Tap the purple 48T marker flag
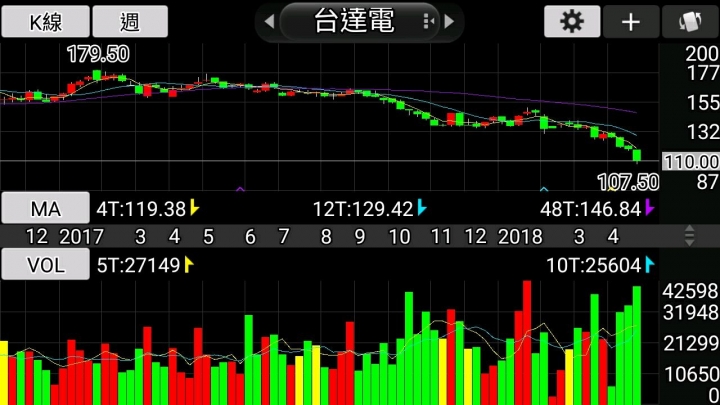 (649, 208)
